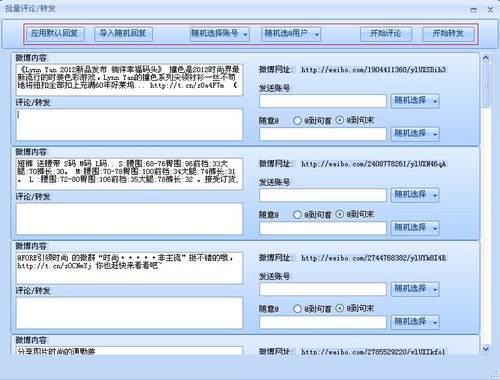Click the vertical scrollbar thumb
Image resolution: width=500 pixels, height=380 pixels.
coord(486,85)
